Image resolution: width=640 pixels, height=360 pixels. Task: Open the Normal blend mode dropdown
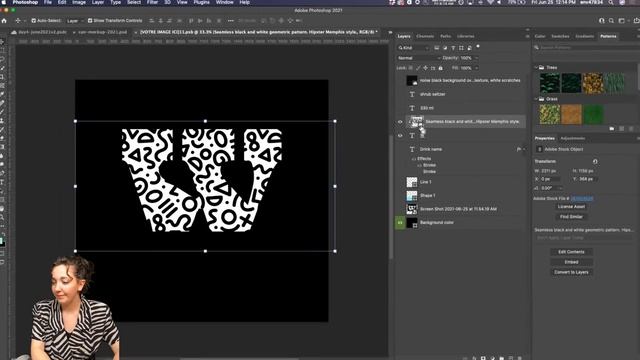tap(418, 58)
